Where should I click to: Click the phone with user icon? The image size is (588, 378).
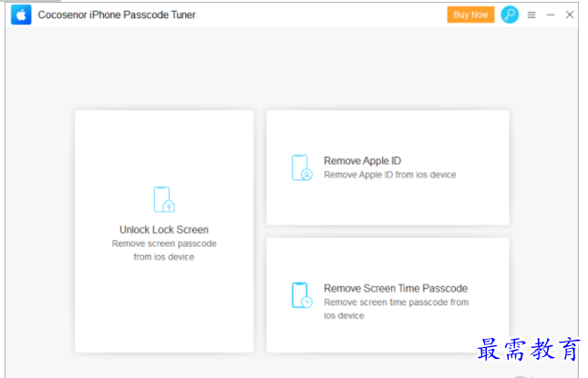[302, 168]
